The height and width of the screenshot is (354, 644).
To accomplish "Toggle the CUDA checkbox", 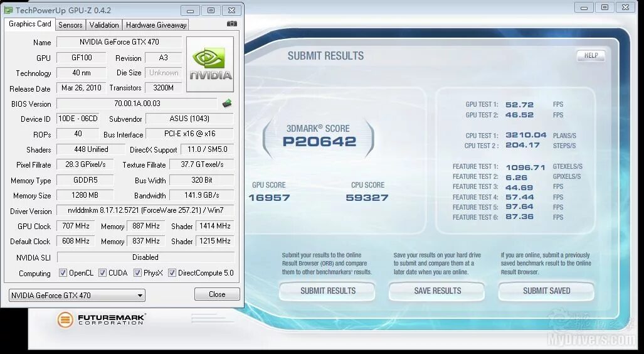I will 102,272.
